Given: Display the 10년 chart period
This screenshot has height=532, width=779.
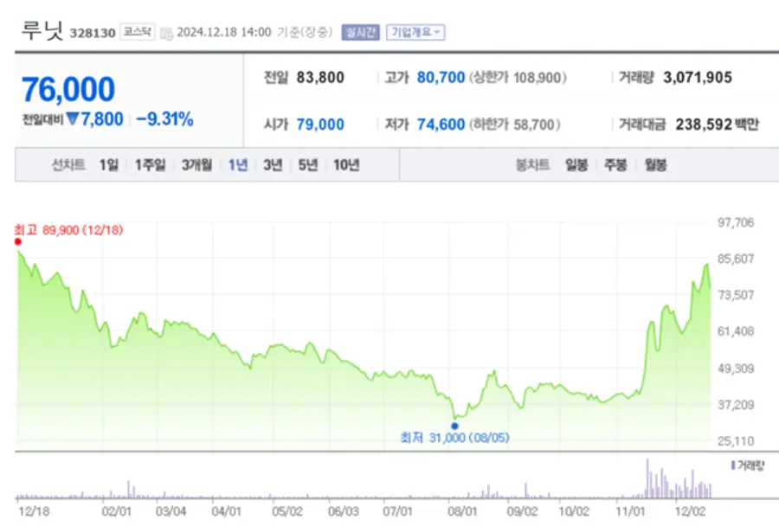Looking at the screenshot, I should coord(346,164).
